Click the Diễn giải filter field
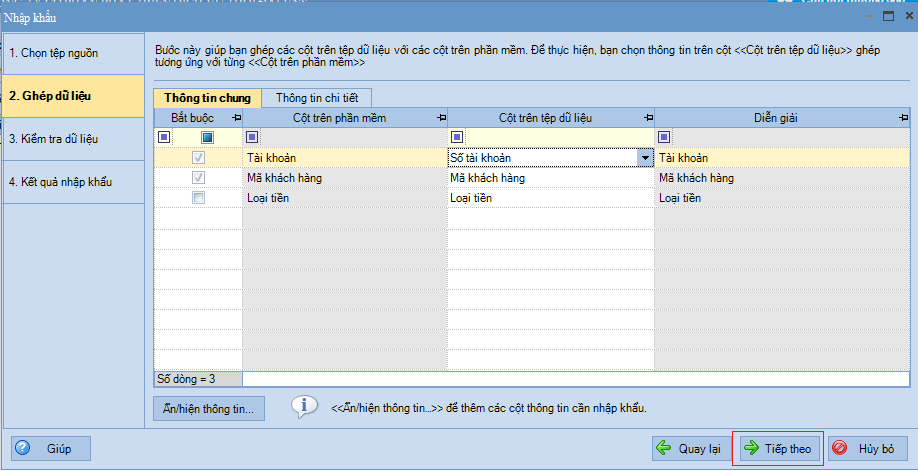 click(x=790, y=137)
